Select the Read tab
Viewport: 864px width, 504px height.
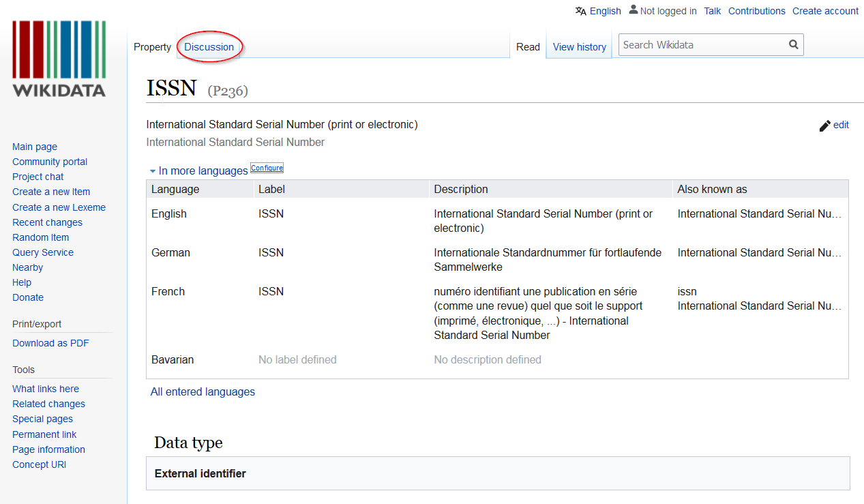[x=528, y=47]
